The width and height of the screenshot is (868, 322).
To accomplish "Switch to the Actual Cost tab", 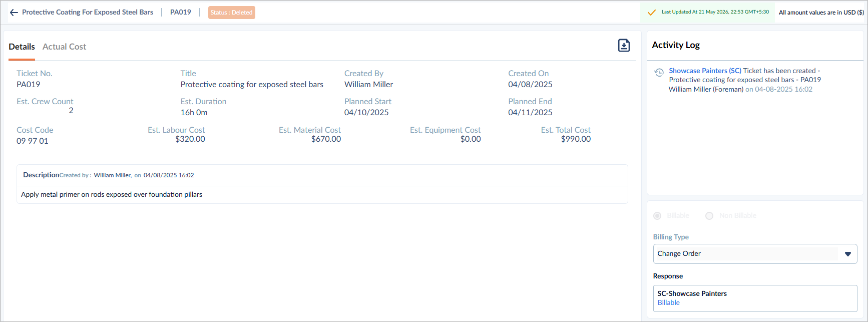I will (64, 47).
